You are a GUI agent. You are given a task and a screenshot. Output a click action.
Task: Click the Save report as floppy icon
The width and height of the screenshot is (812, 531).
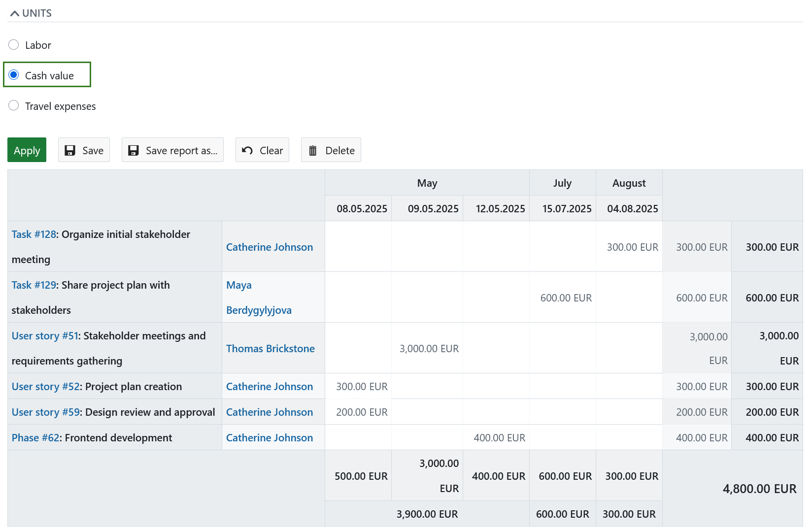(x=134, y=150)
